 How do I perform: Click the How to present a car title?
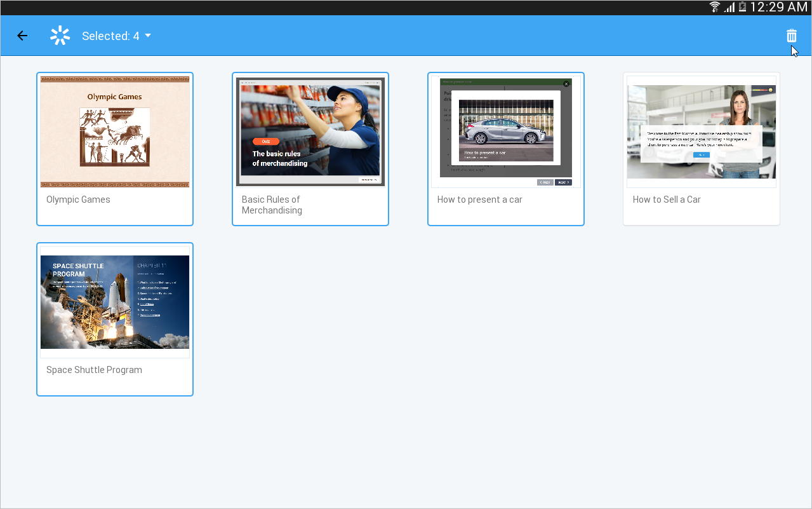[x=479, y=200]
